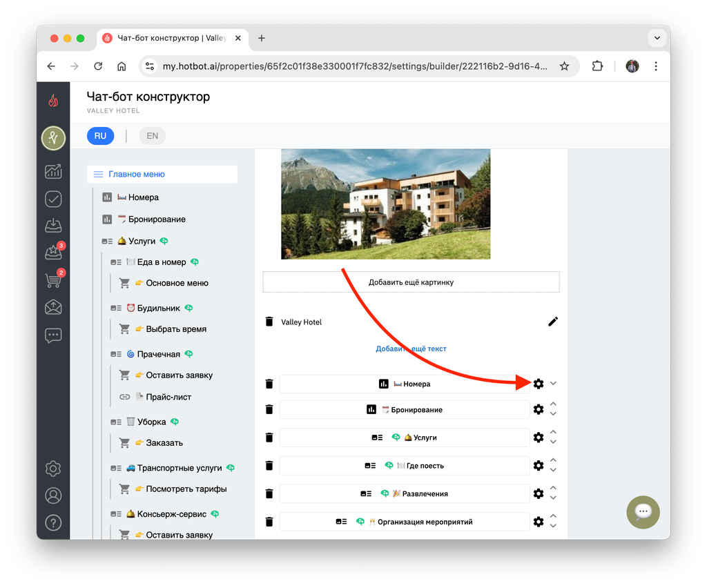
Task: Delete the Развлечения button row
Action: [x=269, y=494]
